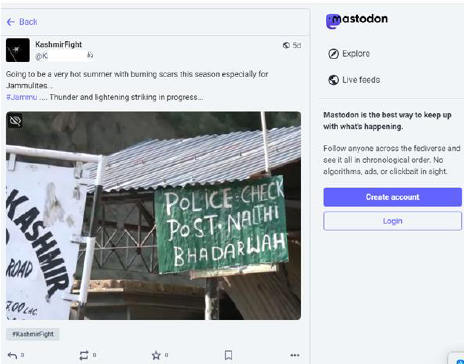This screenshot has height=364, width=465.
Task: Favorite the post with the star icon
Action: tap(156, 355)
